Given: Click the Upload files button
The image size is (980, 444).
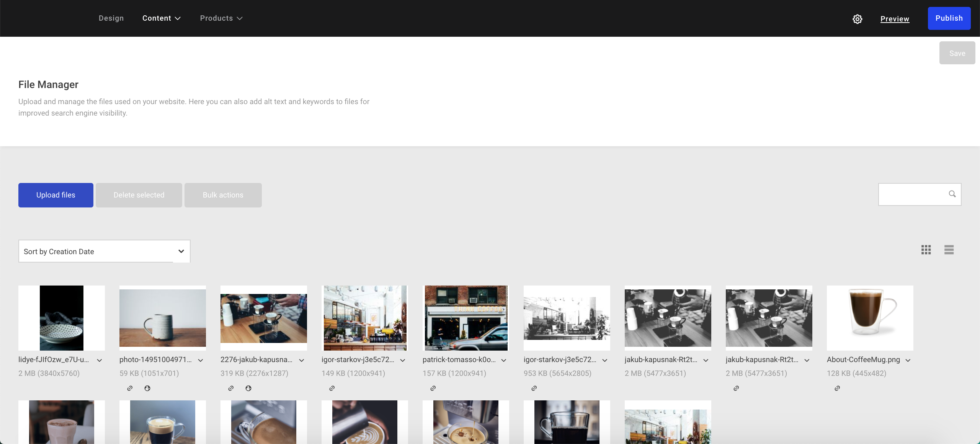Looking at the screenshot, I should [x=56, y=195].
